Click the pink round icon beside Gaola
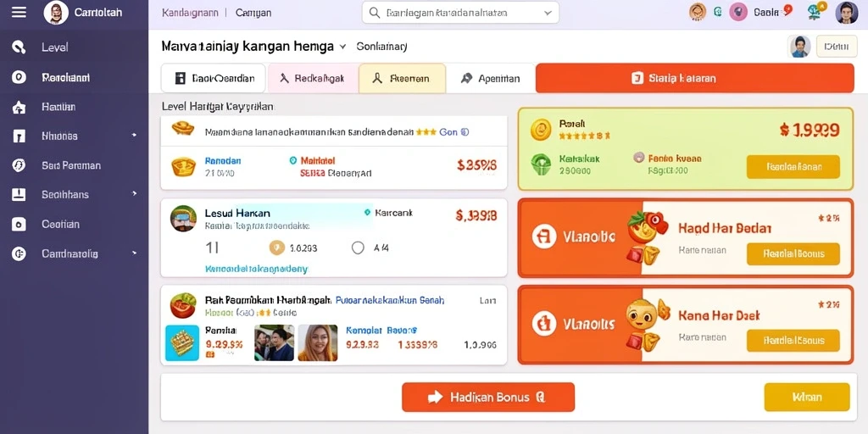 [738, 12]
